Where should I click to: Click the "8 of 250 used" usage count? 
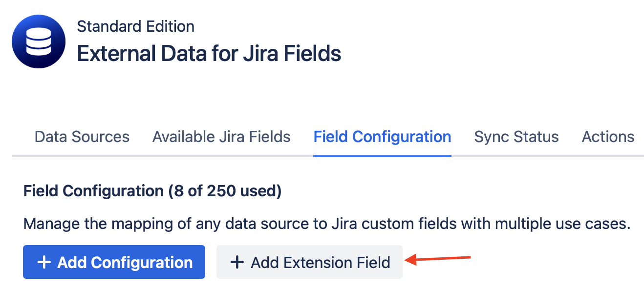tap(225, 191)
